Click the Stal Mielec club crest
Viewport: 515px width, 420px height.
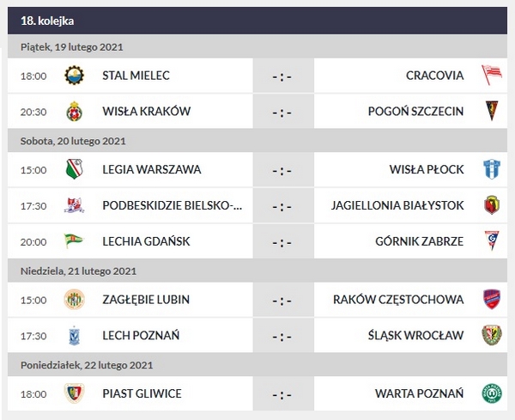tap(74, 76)
